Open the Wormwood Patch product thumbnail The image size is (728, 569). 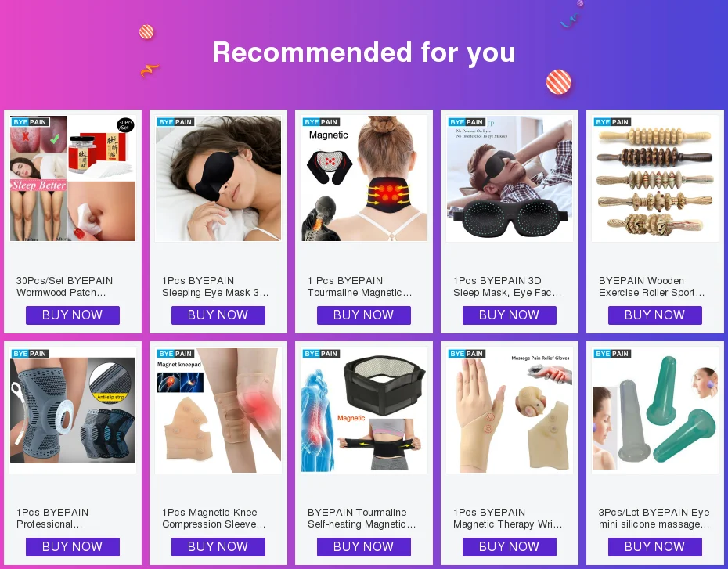coord(73,178)
